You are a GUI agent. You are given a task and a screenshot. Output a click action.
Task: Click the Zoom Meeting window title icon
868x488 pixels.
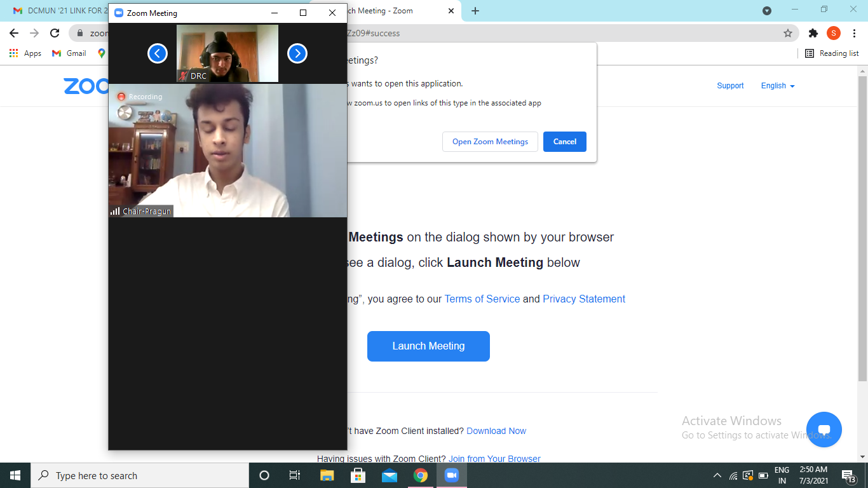(x=118, y=13)
